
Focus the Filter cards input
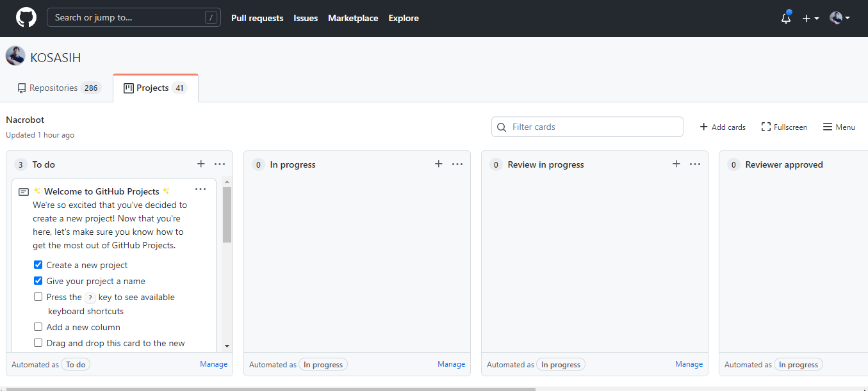(x=587, y=127)
